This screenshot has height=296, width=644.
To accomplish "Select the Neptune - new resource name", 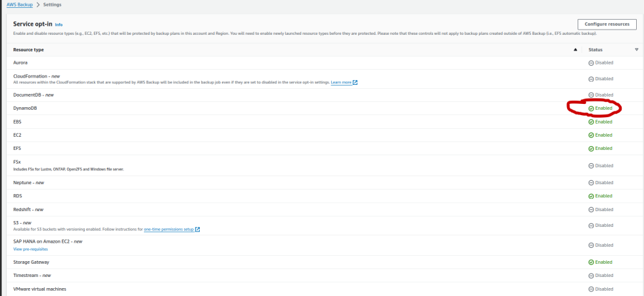I will point(29,183).
